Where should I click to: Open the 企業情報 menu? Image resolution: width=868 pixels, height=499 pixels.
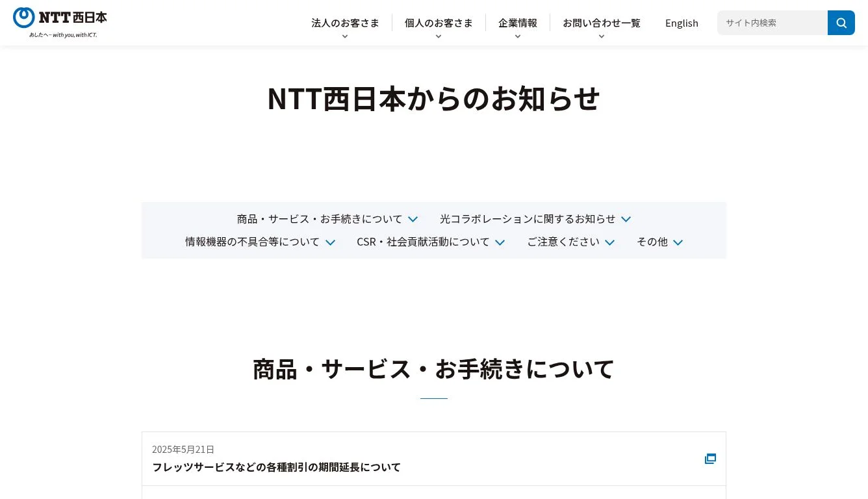[518, 23]
